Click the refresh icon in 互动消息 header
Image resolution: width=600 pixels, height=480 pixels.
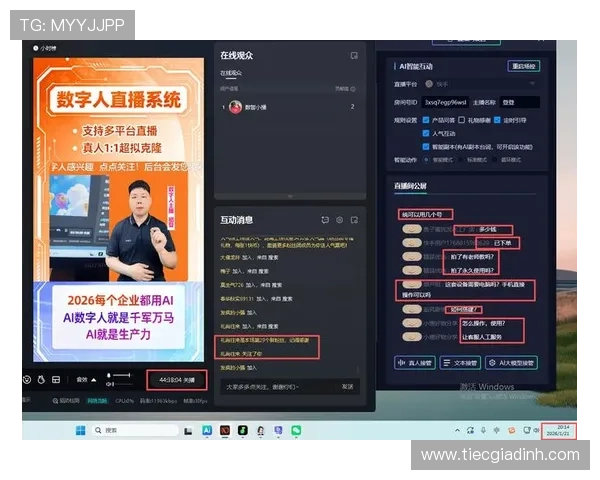325,220
